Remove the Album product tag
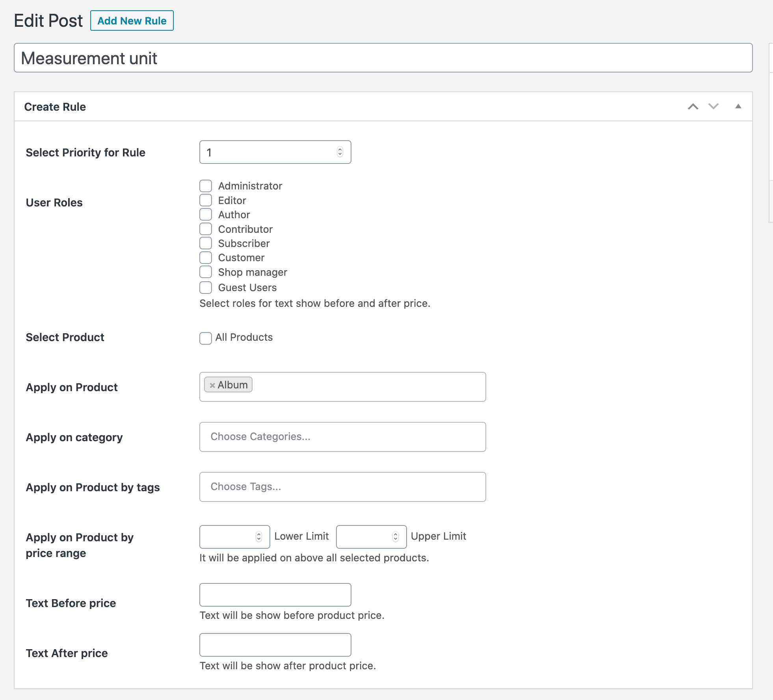 click(x=212, y=385)
